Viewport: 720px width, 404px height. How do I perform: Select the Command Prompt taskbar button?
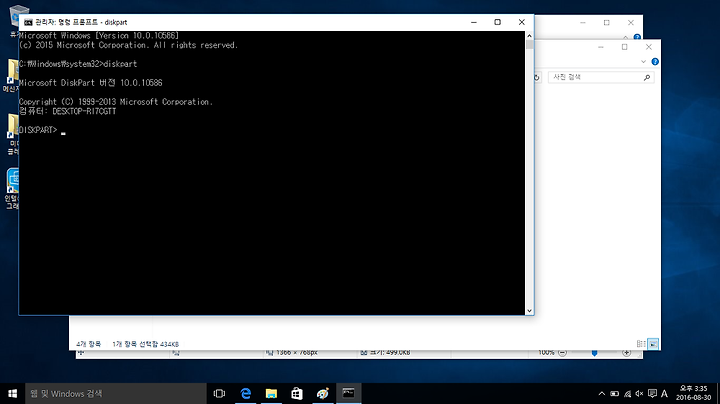(x=349, y=393)
